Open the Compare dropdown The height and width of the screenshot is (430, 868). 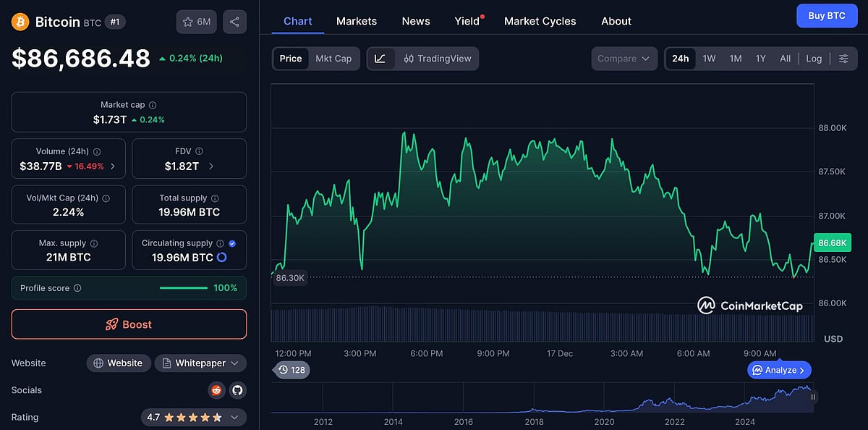pyautogui.click(x=624, y=59)
